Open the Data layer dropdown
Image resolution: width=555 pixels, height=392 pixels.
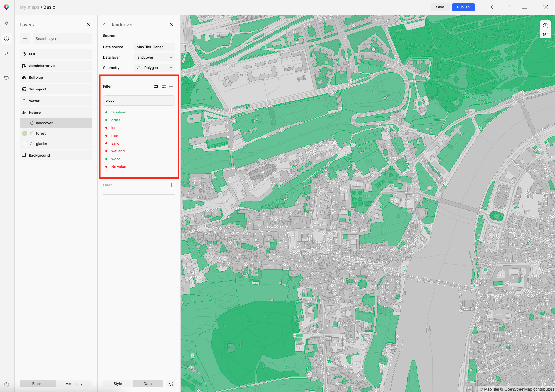point(154,57)
